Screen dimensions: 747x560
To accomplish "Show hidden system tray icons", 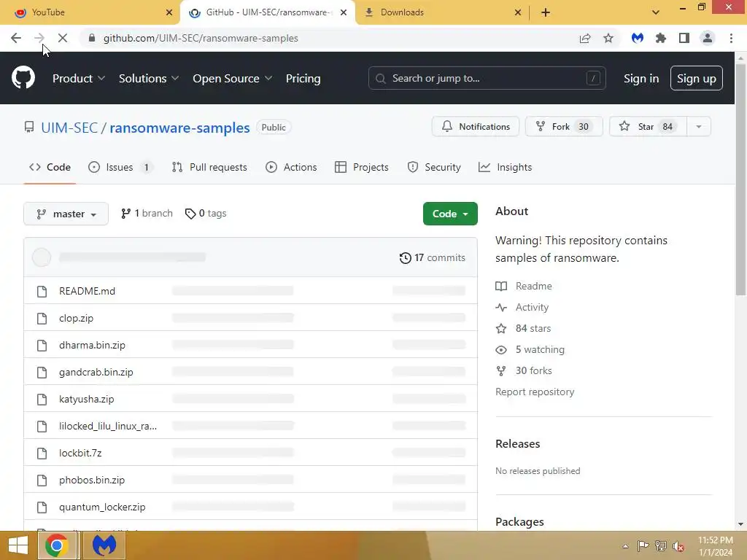I will coord(625,546).
